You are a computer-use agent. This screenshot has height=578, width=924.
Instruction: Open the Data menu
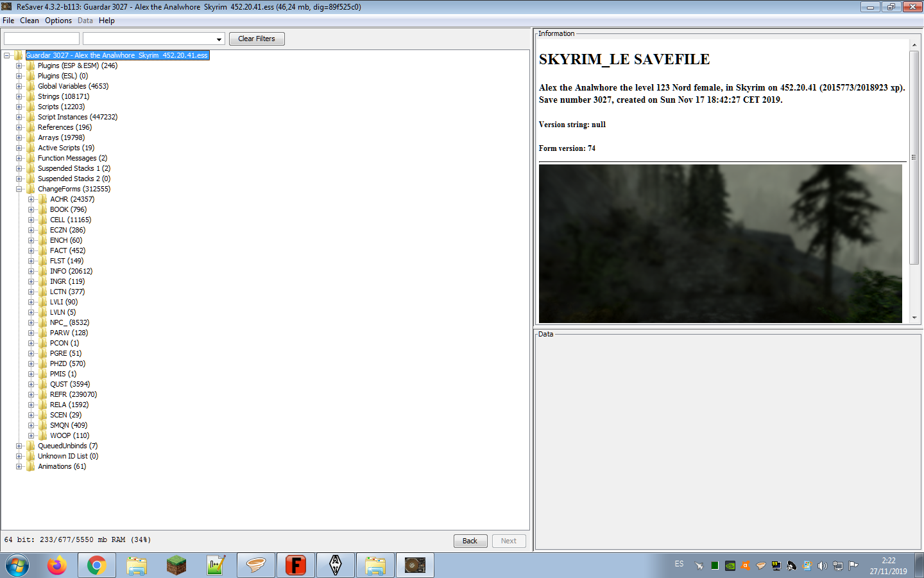coord(85,21)
